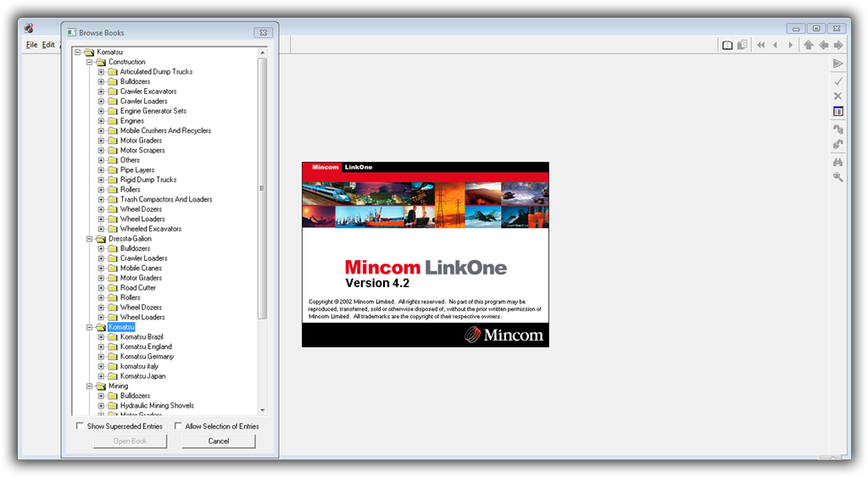Enable Allow Selection of Entries checkbox
The height and width of the screenshot is (477, 868).
click(178, 426)
